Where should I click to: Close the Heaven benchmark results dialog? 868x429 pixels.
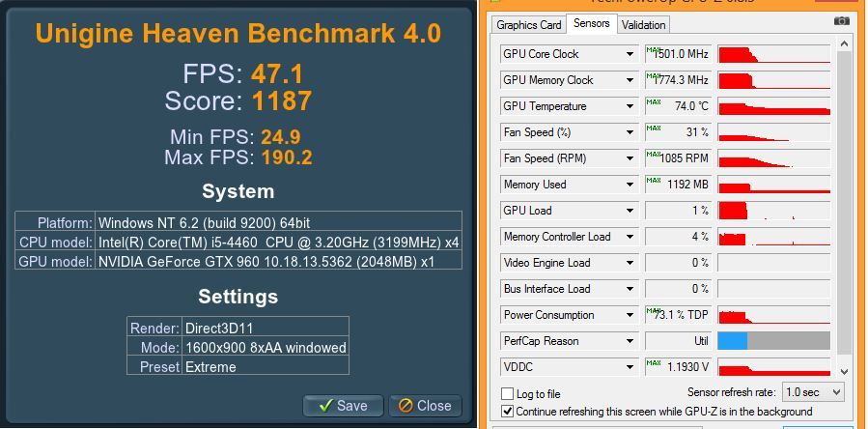click(425, 406)
